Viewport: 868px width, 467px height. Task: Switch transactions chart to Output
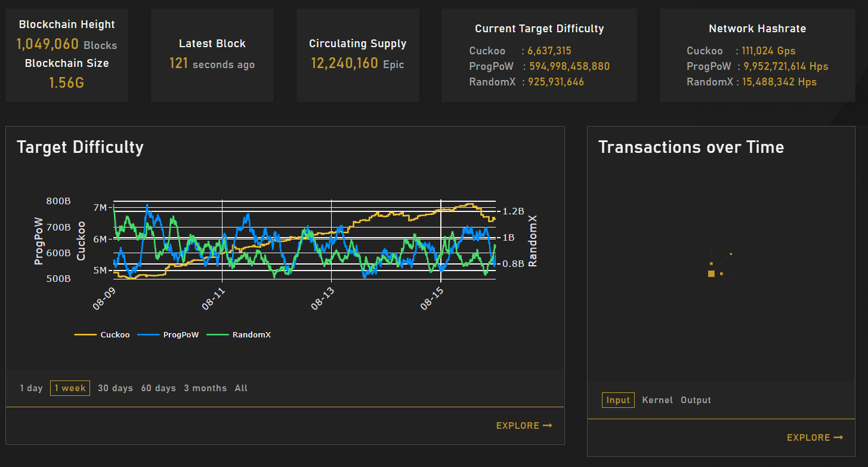(x=696, y=400)
